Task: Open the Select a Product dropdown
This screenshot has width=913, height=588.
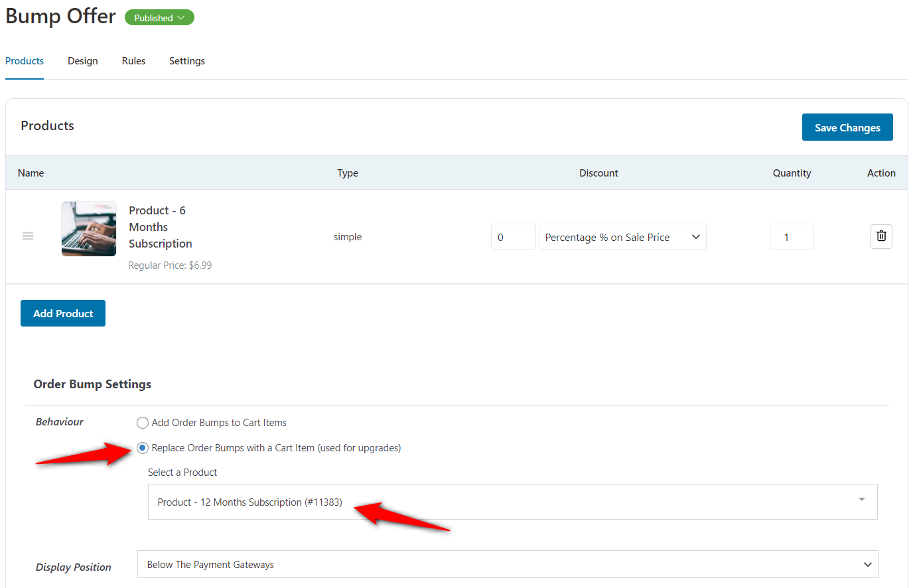Action: 512,502
